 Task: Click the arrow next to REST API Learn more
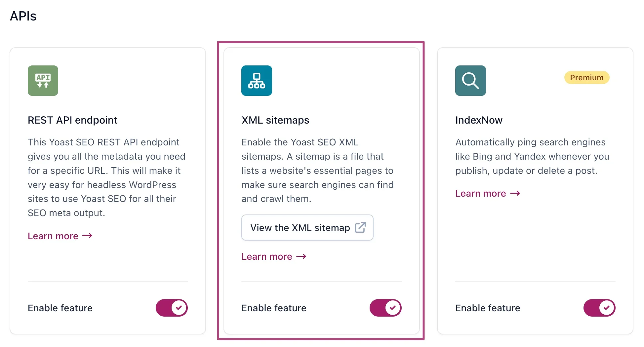tap(87, 236)
